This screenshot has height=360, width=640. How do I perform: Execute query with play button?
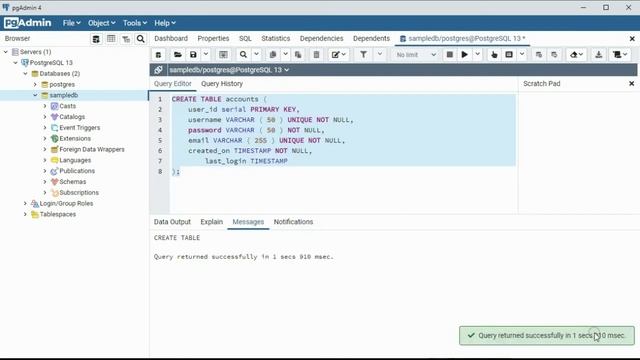464,55
